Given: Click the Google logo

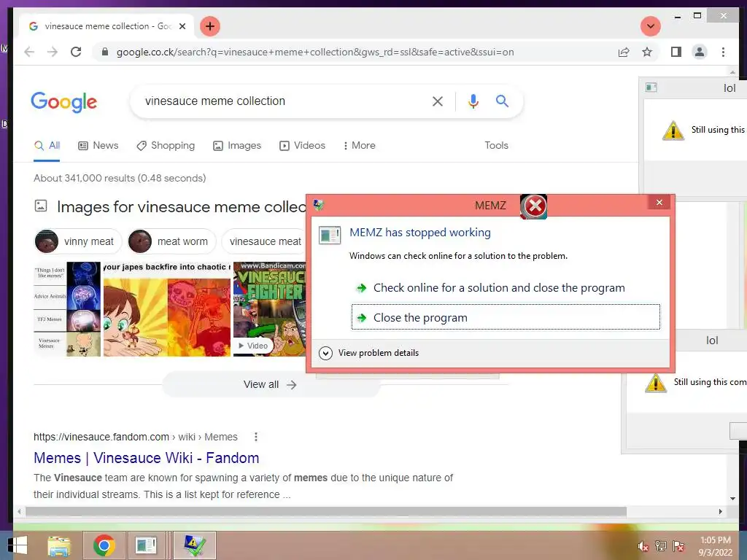Looking at the screenshot, I should click(x=64, y=102).
